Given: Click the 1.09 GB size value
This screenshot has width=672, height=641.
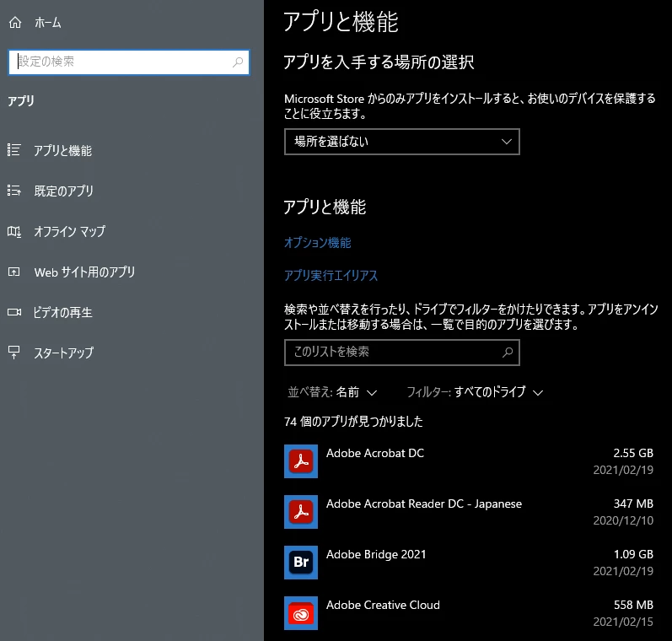Looking at the screenshot, I should pos(633,554).
